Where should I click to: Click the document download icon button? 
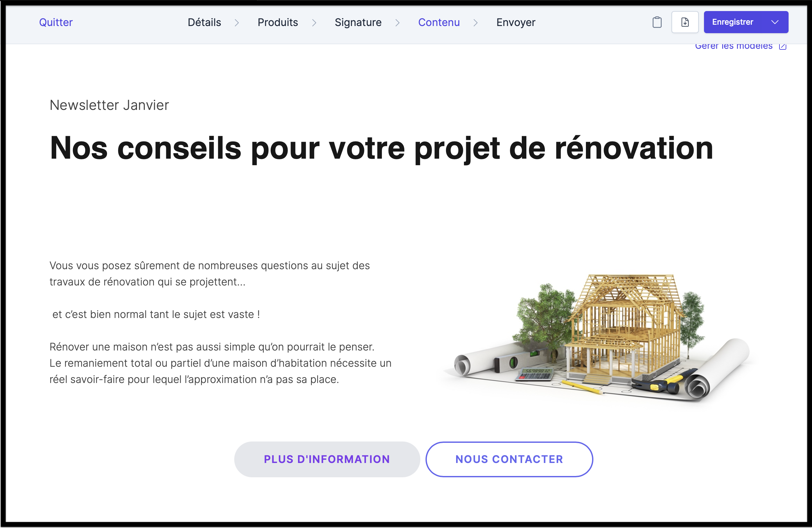(685, 22)
